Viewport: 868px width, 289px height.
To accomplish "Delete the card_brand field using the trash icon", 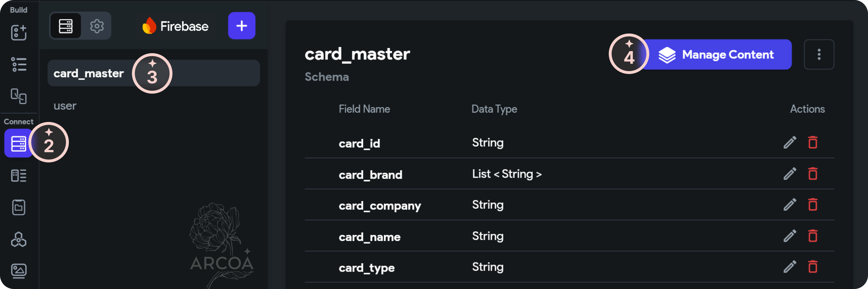I will point(813,174).
